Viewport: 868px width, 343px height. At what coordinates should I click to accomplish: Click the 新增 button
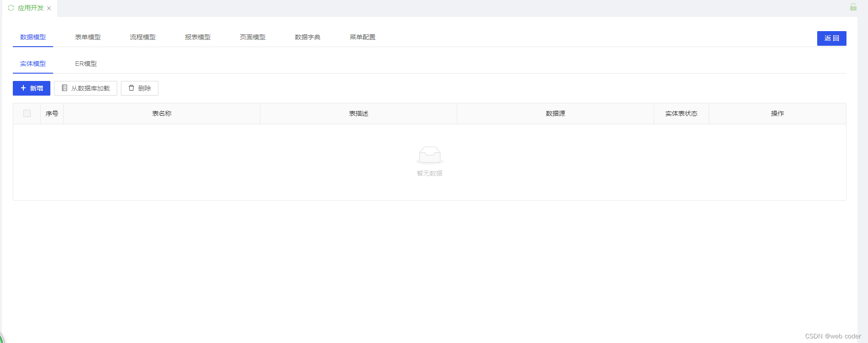tap(32, 88)
